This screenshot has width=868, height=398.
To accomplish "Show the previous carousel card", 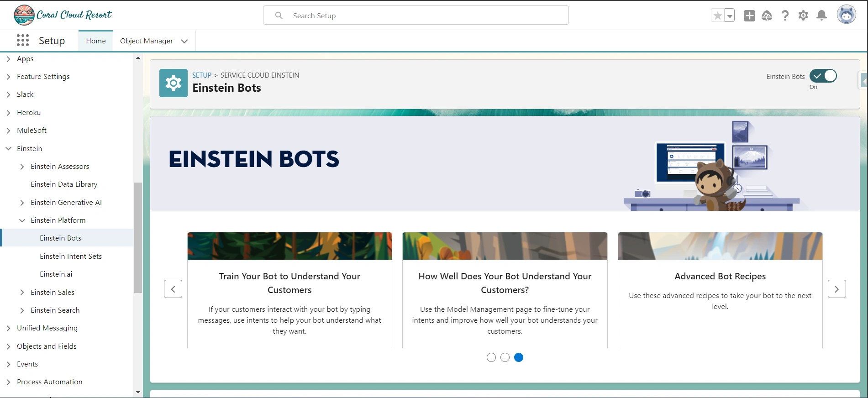I will (173, 289).
